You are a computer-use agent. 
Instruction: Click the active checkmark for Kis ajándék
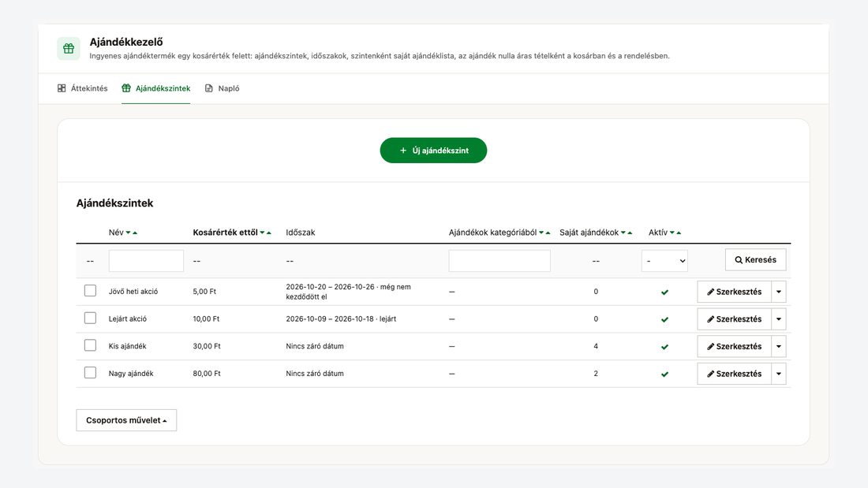point(665,347)
